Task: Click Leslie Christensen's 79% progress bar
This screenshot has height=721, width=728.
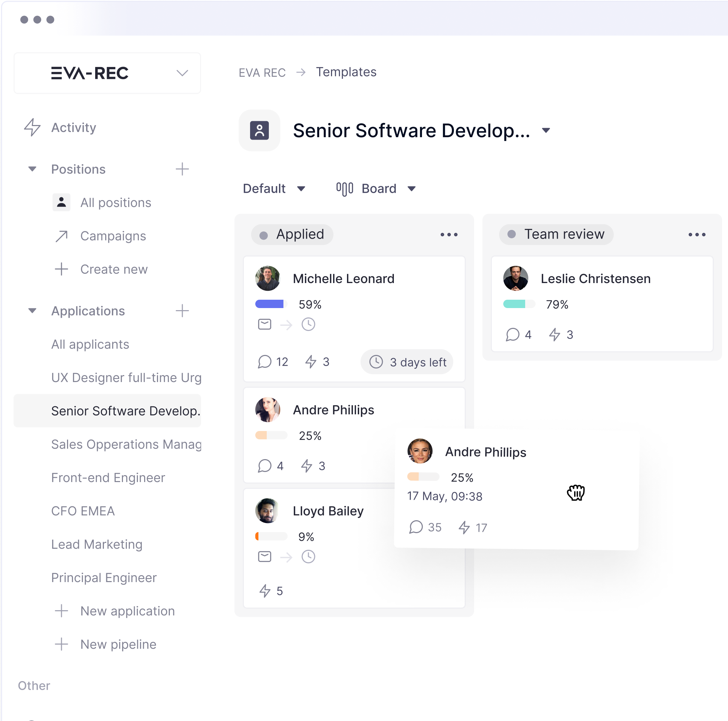Action: point(519,304)
